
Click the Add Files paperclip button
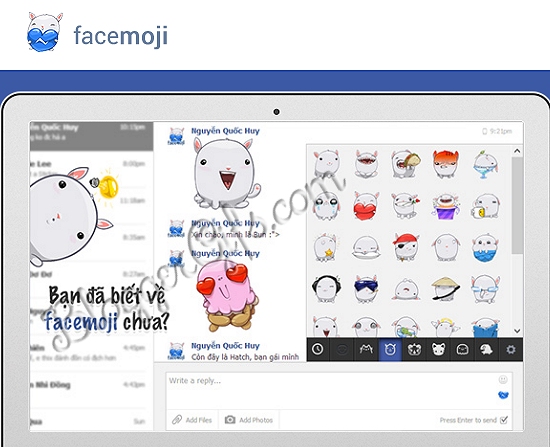click(192, 420)
